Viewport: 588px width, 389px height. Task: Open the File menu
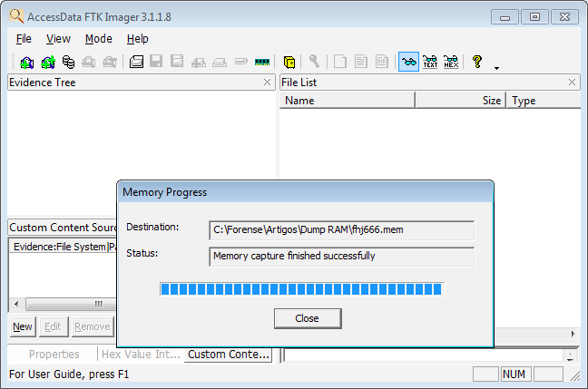click(x=24, y=39)
